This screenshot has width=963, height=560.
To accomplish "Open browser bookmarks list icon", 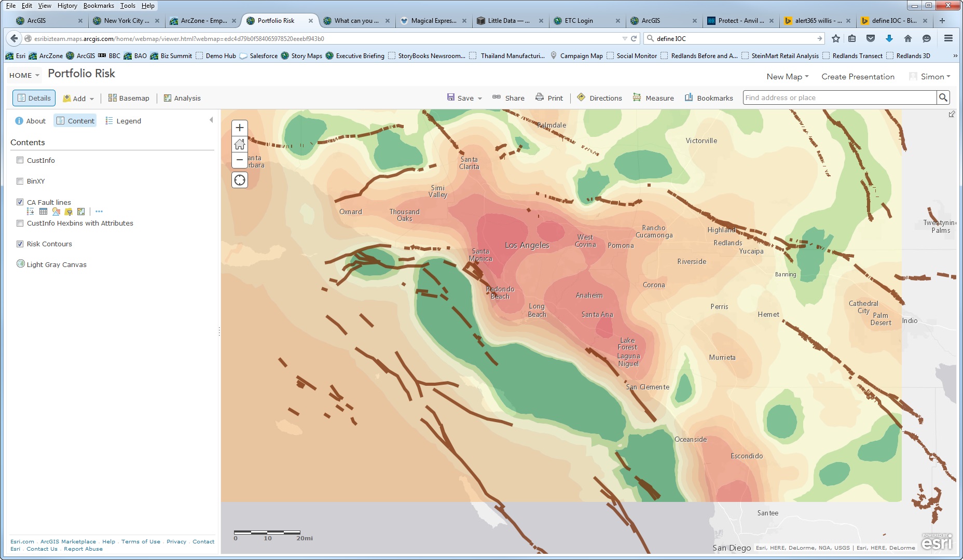I will 852,38.
